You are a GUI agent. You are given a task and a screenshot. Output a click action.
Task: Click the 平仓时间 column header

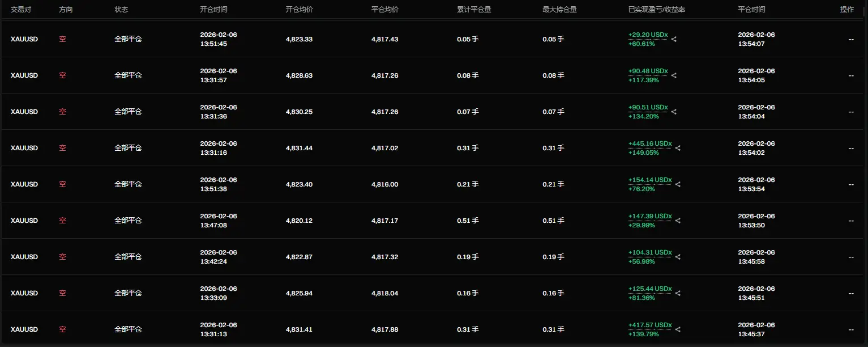point(751,10)
